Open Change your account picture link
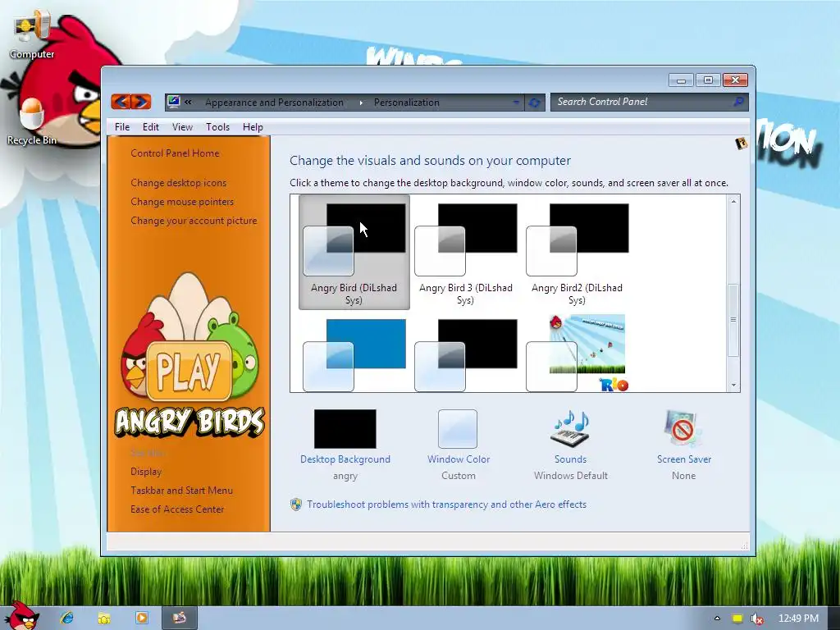 [x=194, y=220]
